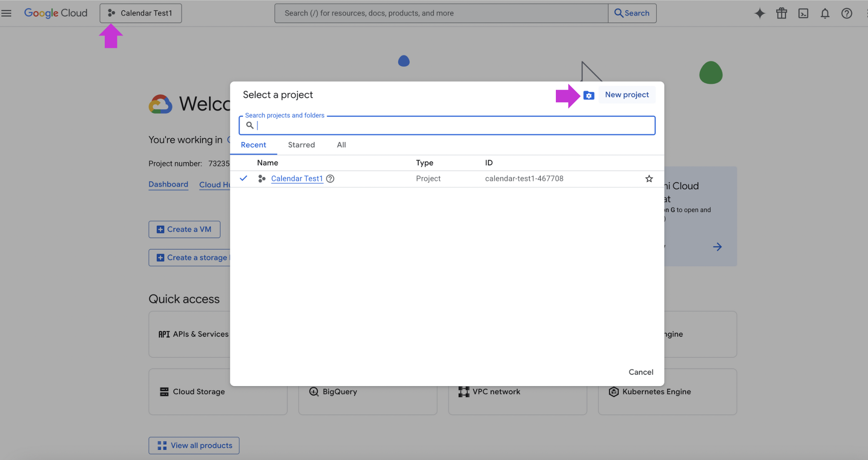Click Cancel in project dialog
Viewport: 868px width, 460px height.
tap(641, 372)
